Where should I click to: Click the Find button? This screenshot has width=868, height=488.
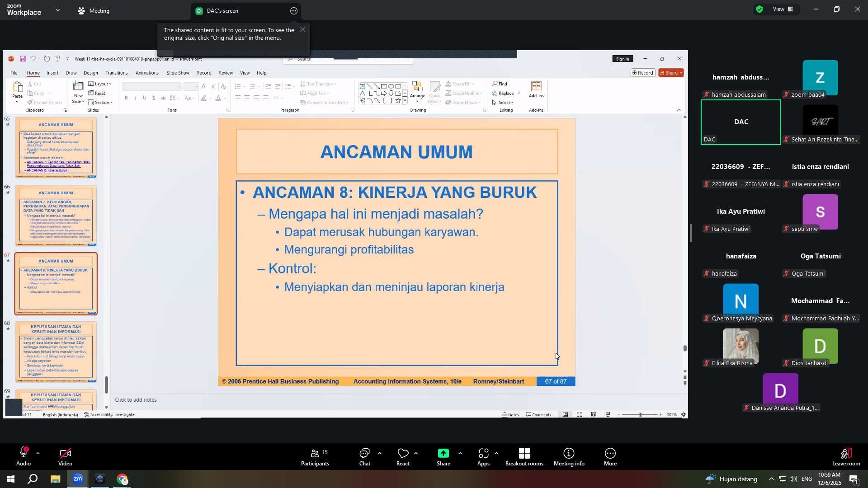[x=500, y=84]
